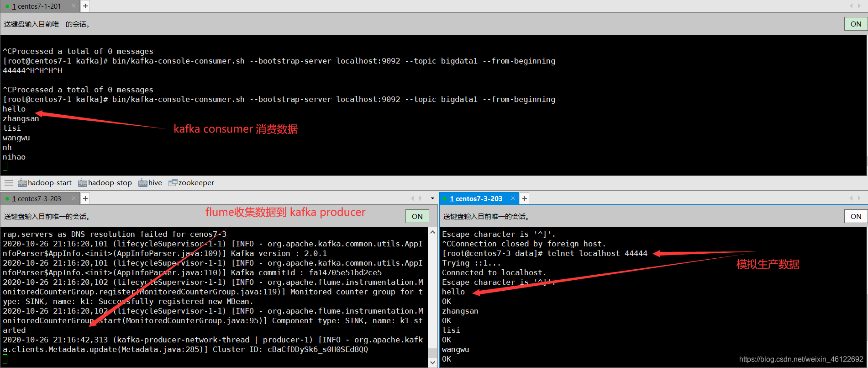Viewport: 868px width, 368px height.
Task: Select the active blue centos7-3-203 tab
Action: [479, 199]
